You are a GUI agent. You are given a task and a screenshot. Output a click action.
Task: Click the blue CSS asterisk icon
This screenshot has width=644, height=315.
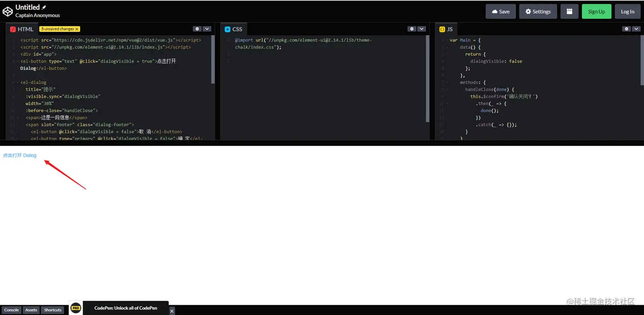[227, 29]
